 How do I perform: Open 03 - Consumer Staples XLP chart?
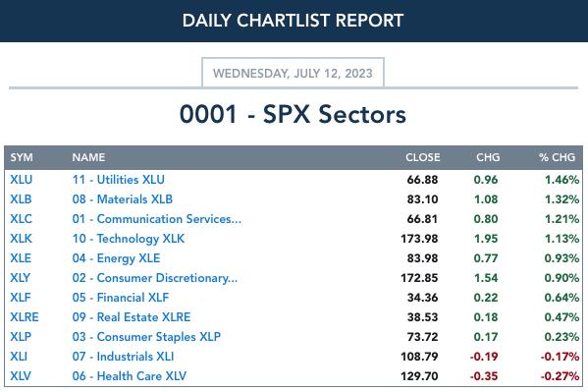pos(146,337)
